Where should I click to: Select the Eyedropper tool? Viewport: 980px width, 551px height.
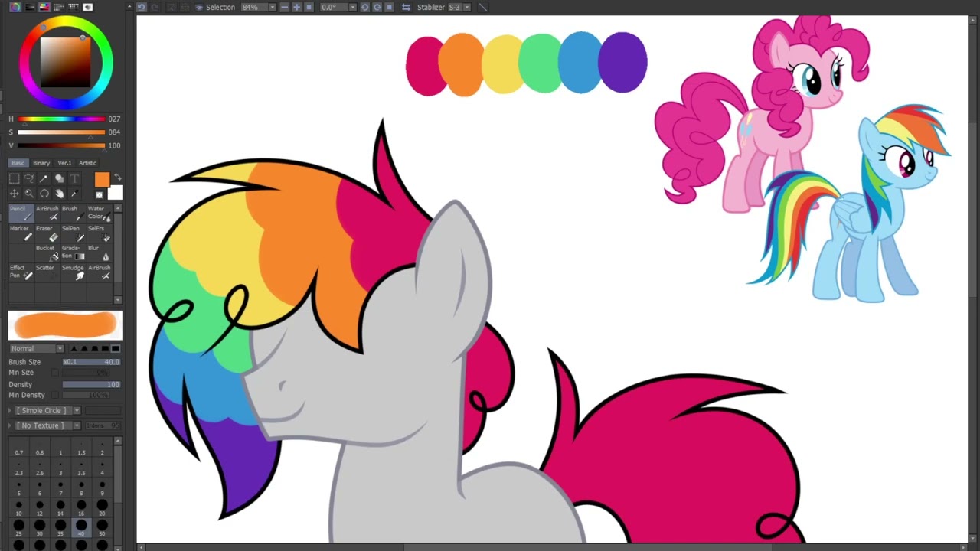(74, 194)
